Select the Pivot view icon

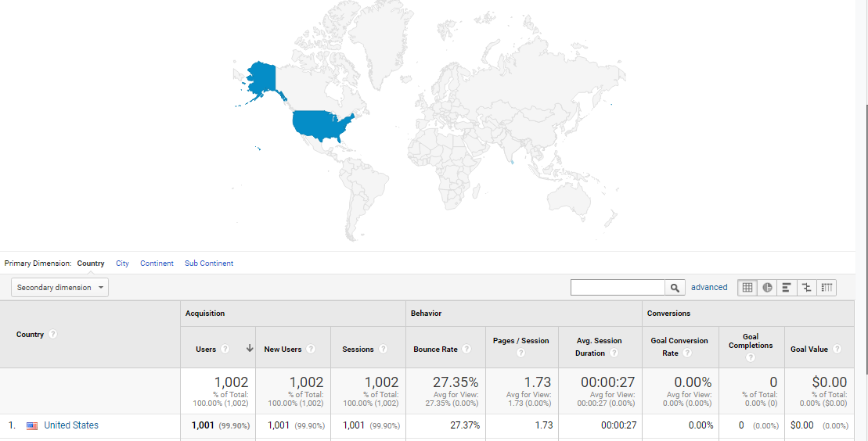tap(827, 288)
